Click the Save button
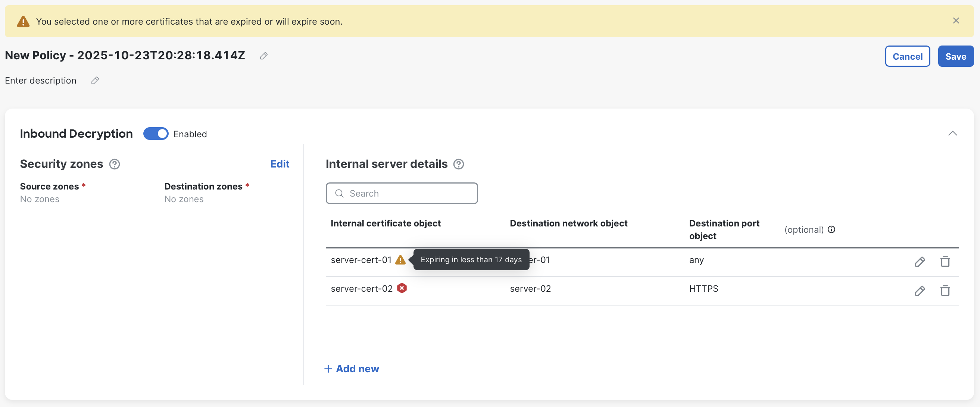 click(x=956, y=56)
